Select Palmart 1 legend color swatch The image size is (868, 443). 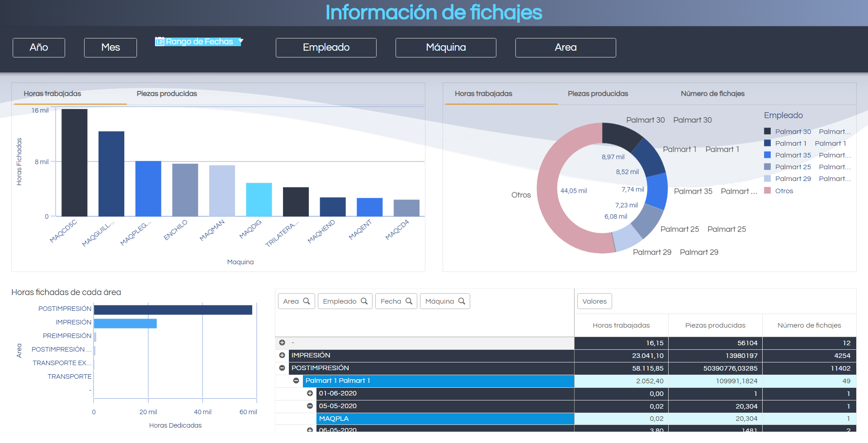point(767,143)
